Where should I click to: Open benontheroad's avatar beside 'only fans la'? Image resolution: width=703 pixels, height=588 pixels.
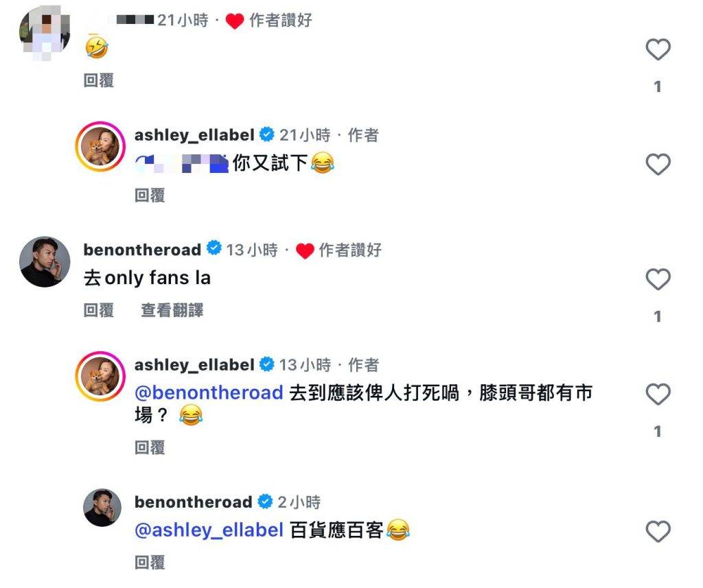(x=45, y=261)
